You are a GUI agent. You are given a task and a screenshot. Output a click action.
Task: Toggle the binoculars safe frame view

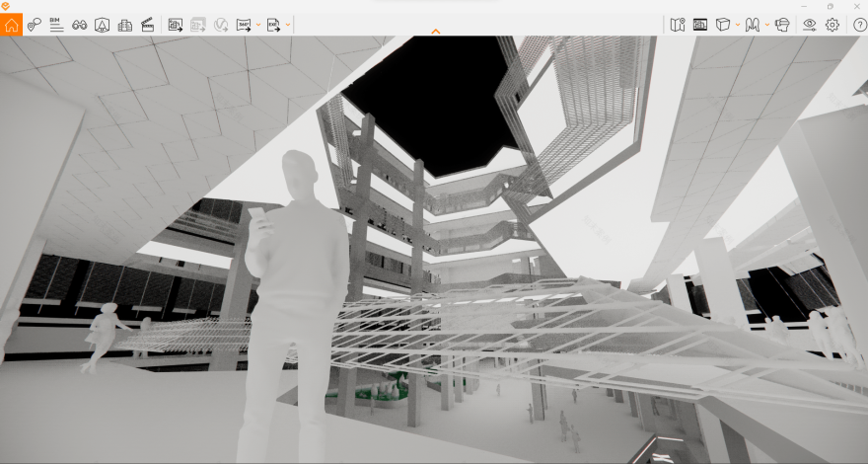[80, 25]
